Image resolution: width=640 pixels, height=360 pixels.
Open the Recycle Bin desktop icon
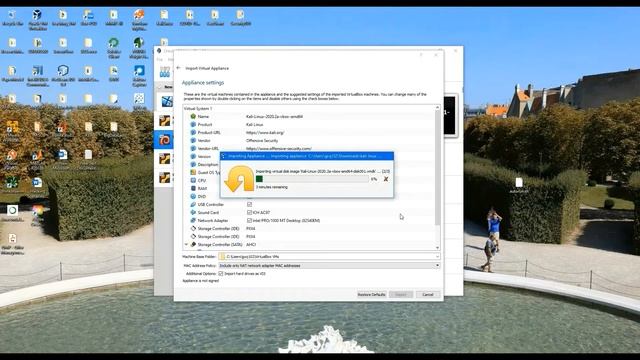pos(12,15)
